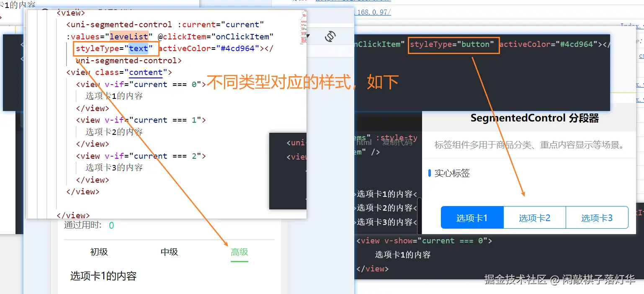Select the blue 选项卡1 segment button
644x294 pixels.
click(472, 217)
